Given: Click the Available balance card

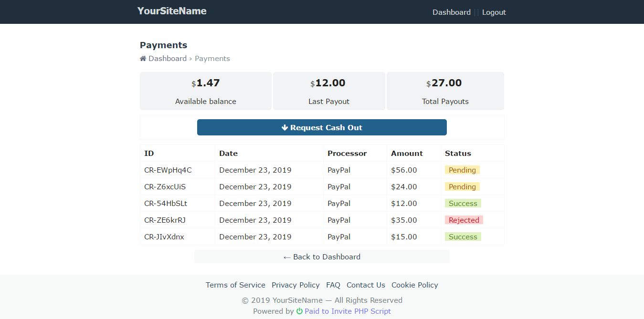Looking at the screenshot, I should click(205, 91).
